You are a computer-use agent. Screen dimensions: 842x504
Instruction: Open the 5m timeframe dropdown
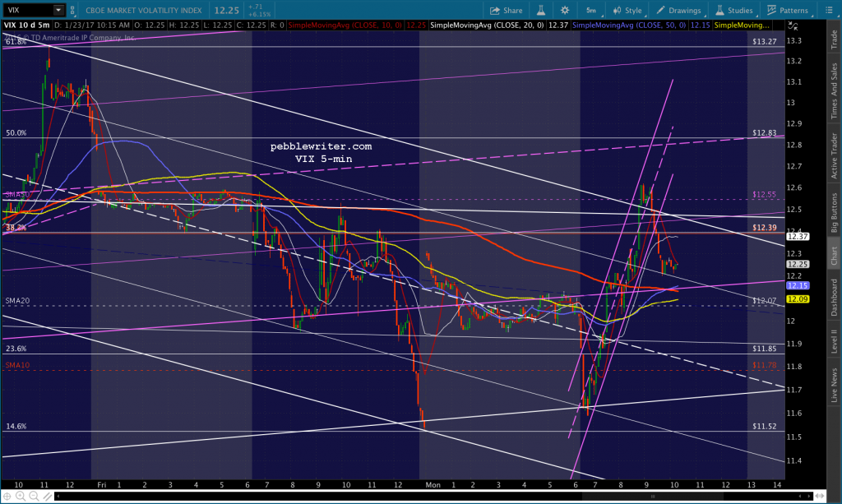[592, 10]
